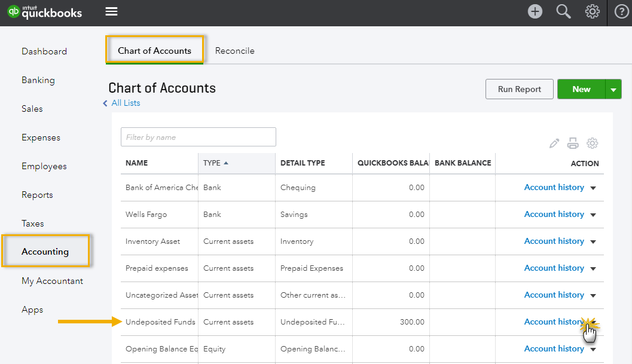Open the top bar settings gear
632x364 pixels.
click(592, 11)
